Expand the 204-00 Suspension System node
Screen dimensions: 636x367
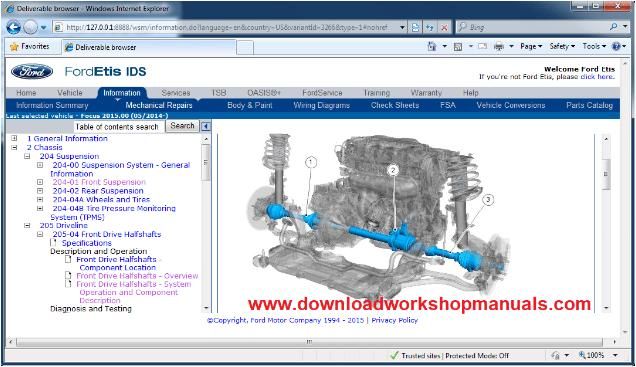tap(40, 165)
